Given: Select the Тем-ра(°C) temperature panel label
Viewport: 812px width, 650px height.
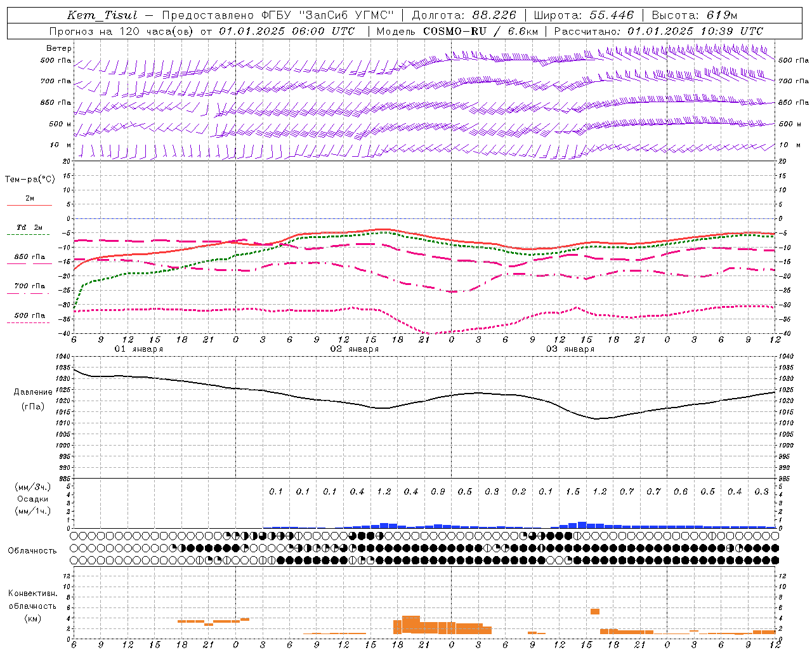Looking at the screenshot, I should click(x=30, y=180).
